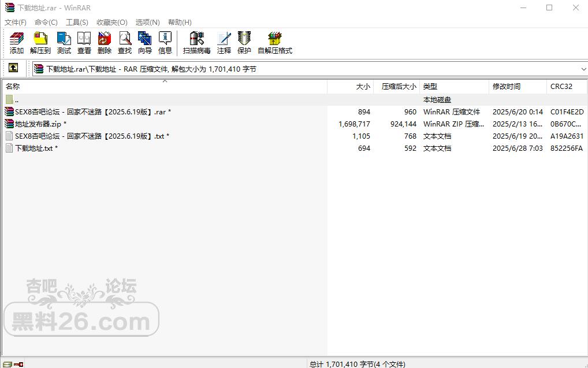Click the Extract To (解压到) icon
This screenshot has width=588, height=368.
[40, 43]
